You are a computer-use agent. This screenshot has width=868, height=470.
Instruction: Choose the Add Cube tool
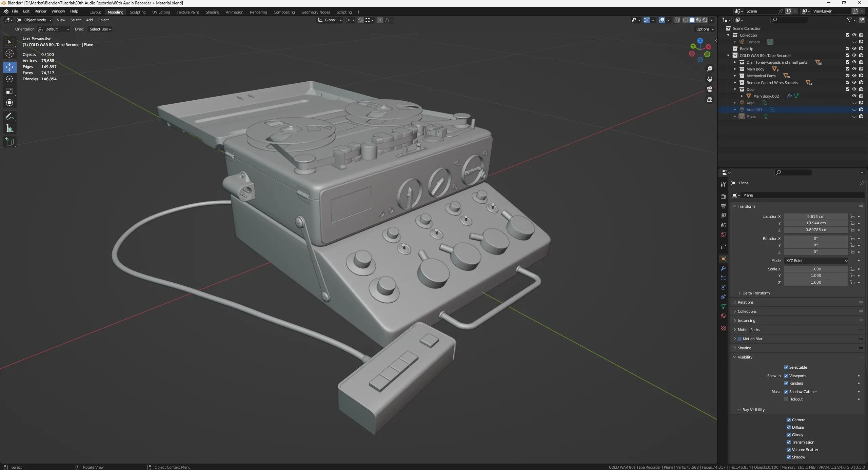(x=9, y=142)
